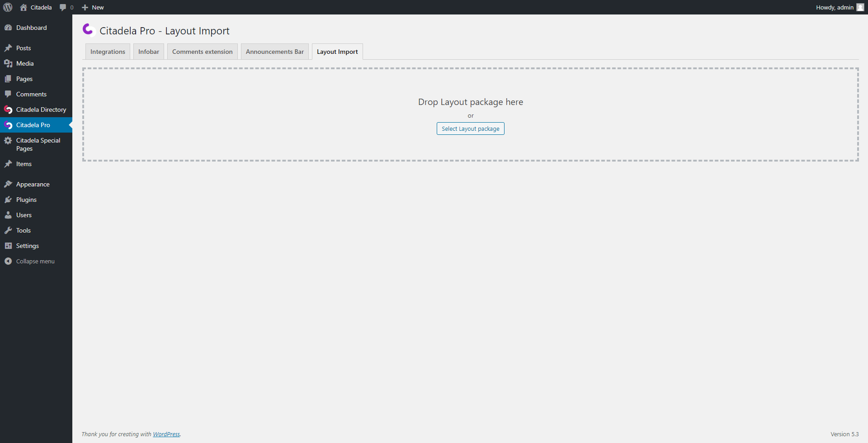The height and width of the screenshot is (443, 868).
Task: Go to Posts in sidebar
Action: pos(36,48)
